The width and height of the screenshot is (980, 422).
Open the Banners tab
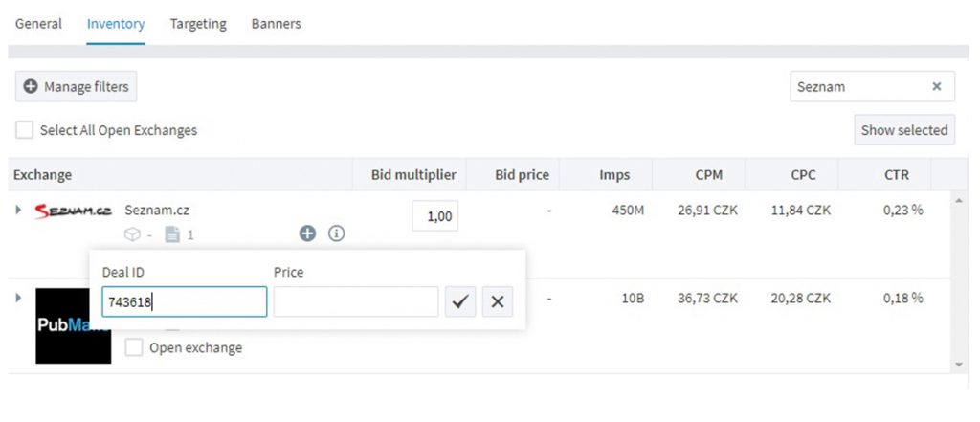point(277,24)
